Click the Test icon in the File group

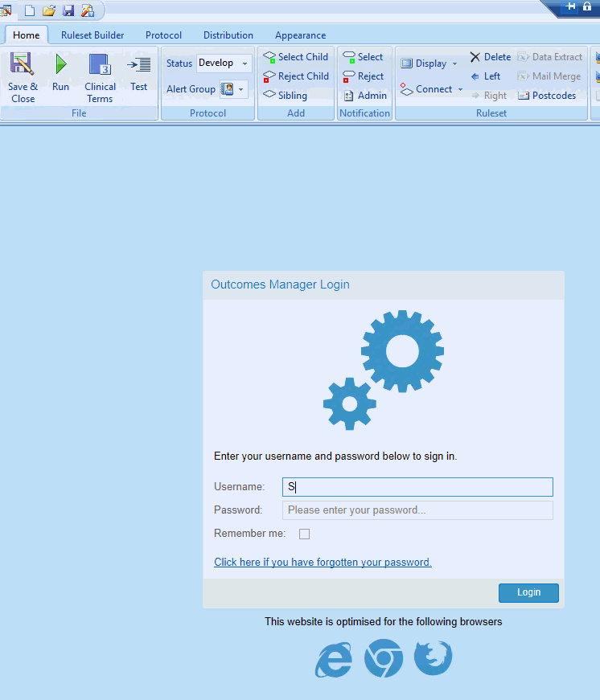[x=139, y=66]
